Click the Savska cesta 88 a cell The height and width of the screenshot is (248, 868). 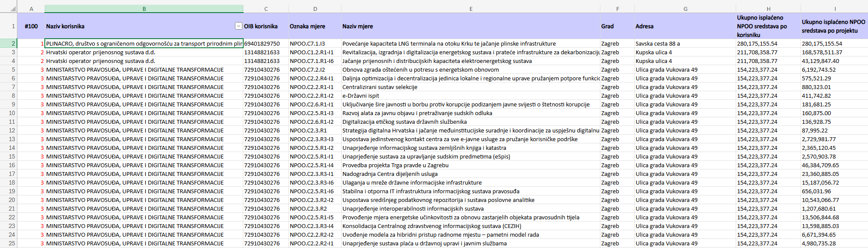tap(685, 43)
